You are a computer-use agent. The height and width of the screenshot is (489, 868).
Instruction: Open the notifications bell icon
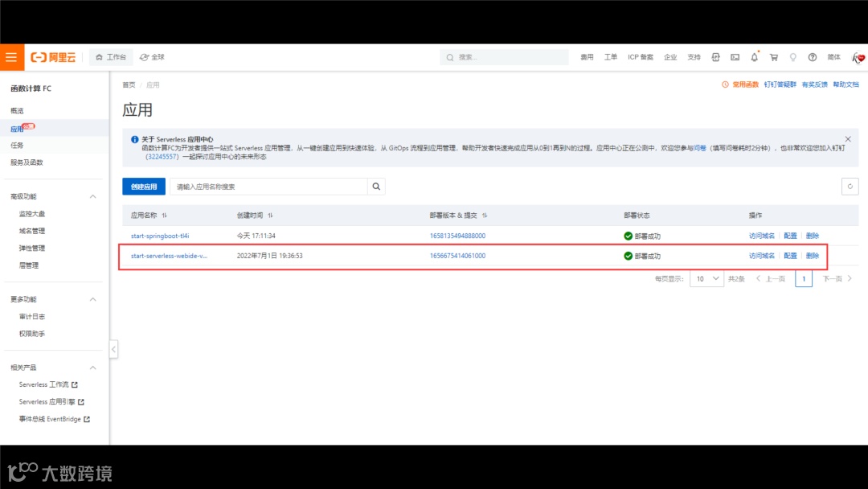[754, 57]
